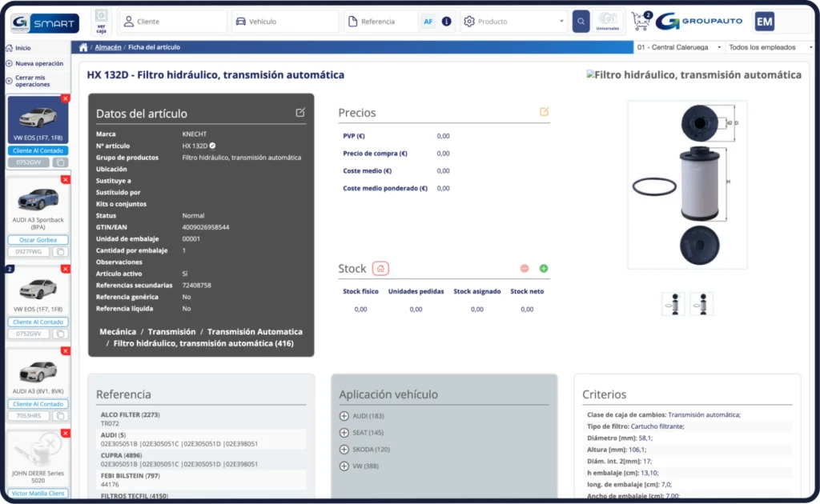This screenshot has width=820, height=504.
Task: Click the warehouse house icon beside Stock
Action: (380, 269)
